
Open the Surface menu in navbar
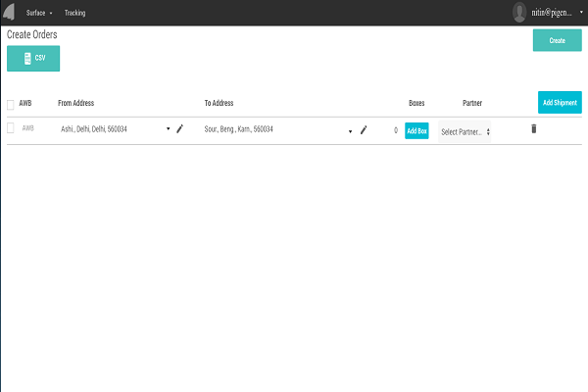[38, 13]
